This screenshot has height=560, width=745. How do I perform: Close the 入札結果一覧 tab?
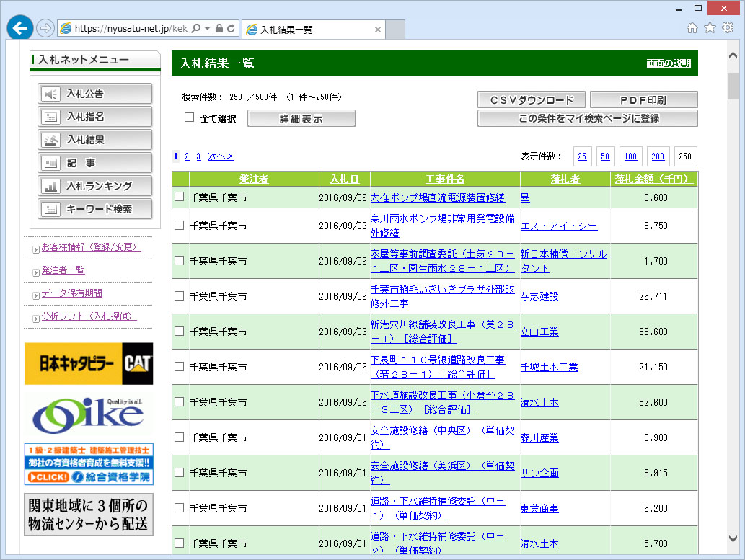pyautogui.click(x=378, y=30)
